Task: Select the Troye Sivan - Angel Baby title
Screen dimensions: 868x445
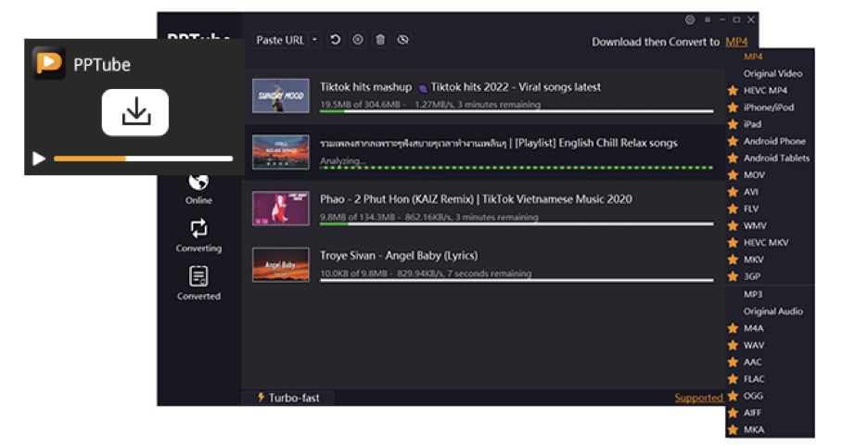Action: tap(399, 256)
